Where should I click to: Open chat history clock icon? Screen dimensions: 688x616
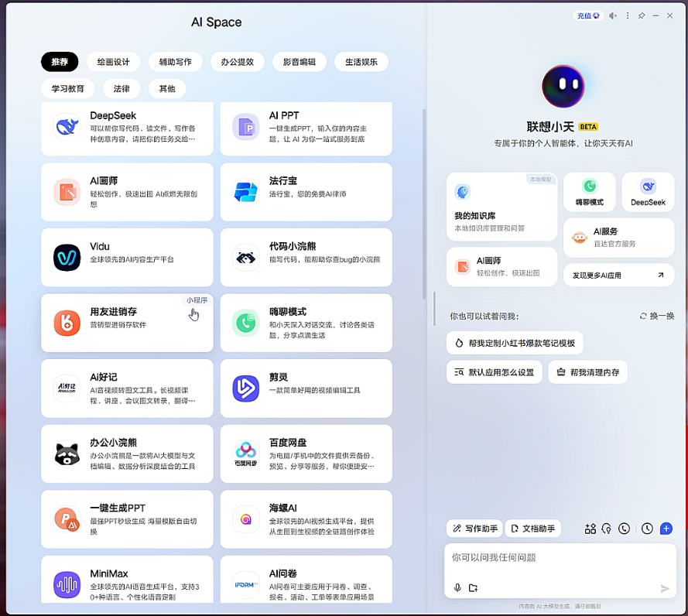[x=647, y=529]
